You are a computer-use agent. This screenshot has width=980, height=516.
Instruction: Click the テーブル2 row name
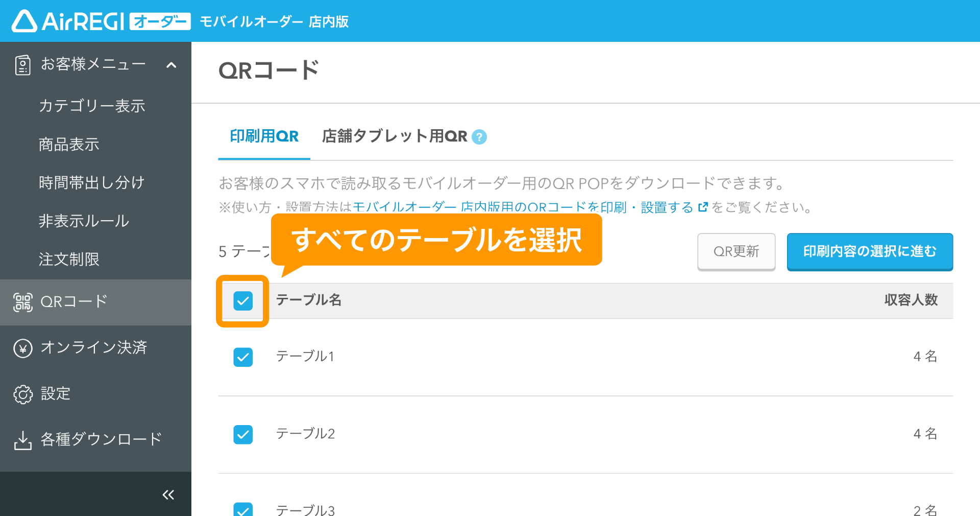click(x=305, y=433)
